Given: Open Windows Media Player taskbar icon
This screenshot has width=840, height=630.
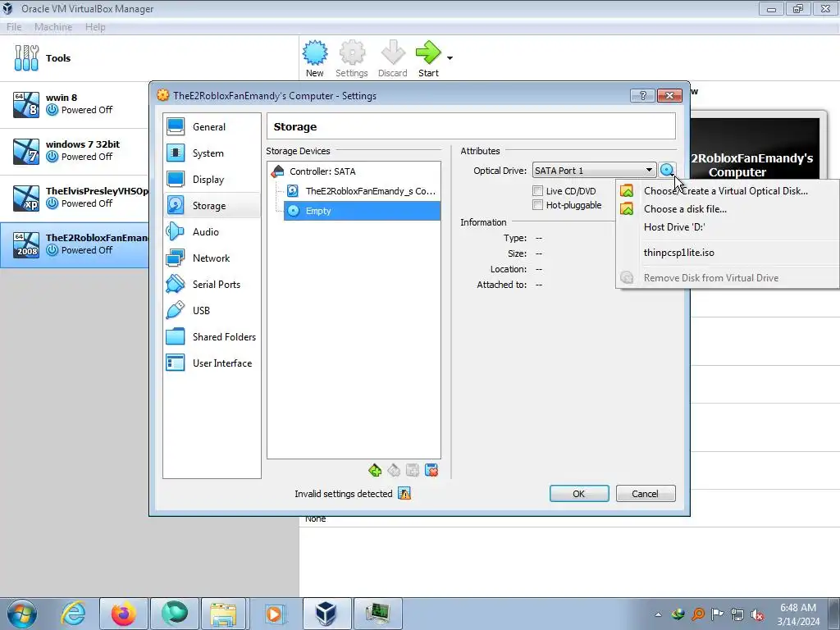Looking at the screenshot, I should click(x=275, y=614).
